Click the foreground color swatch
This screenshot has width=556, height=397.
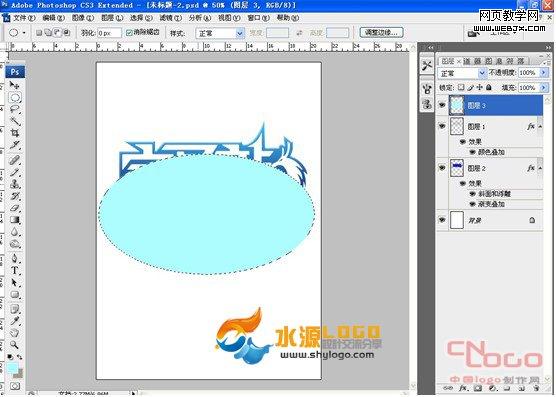[12, 368]
